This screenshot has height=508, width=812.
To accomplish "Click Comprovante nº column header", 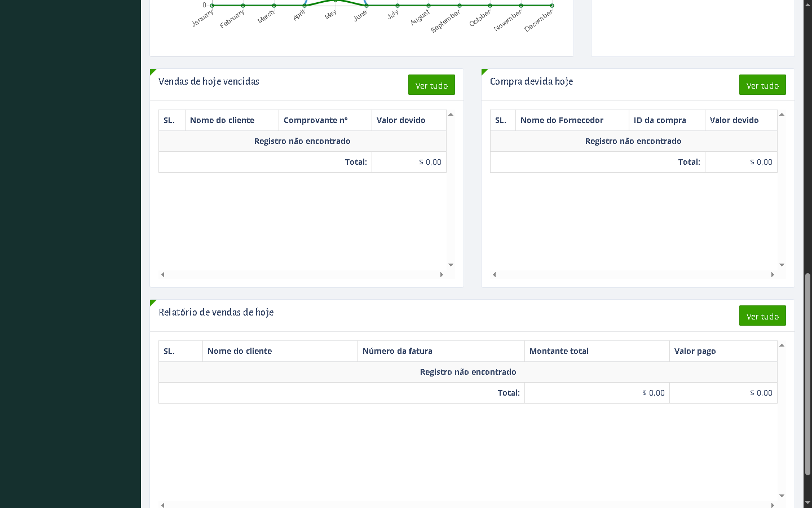I will click(x=316, y=120).
